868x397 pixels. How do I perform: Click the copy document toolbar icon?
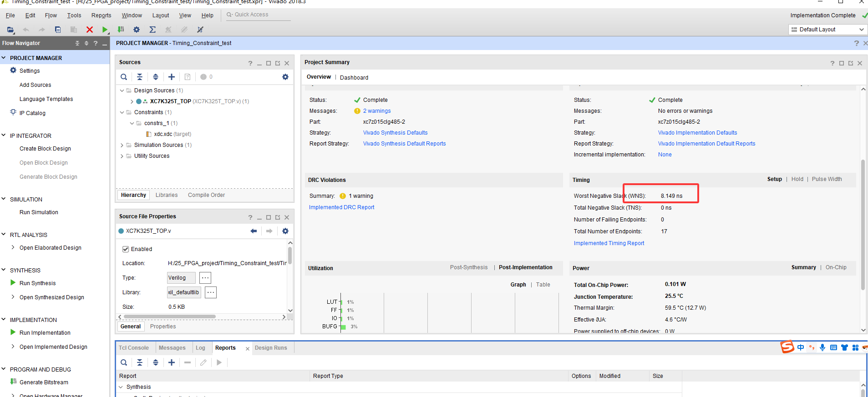[x=58, y=30]
